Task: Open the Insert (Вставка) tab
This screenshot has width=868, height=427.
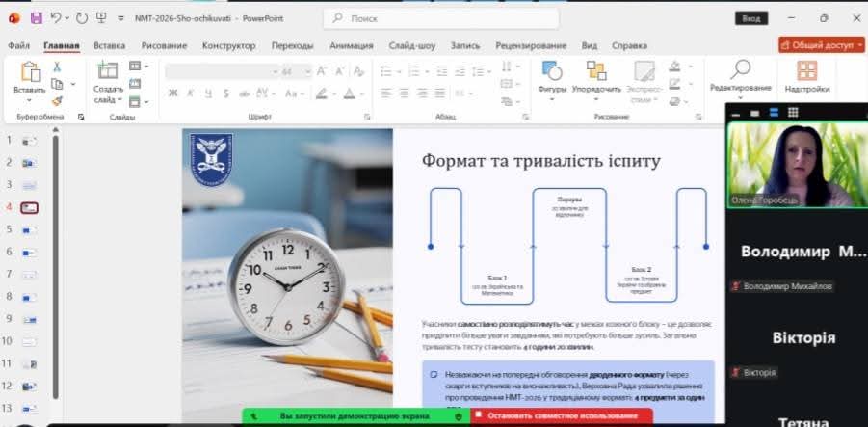Action: (x=109, y=45)
